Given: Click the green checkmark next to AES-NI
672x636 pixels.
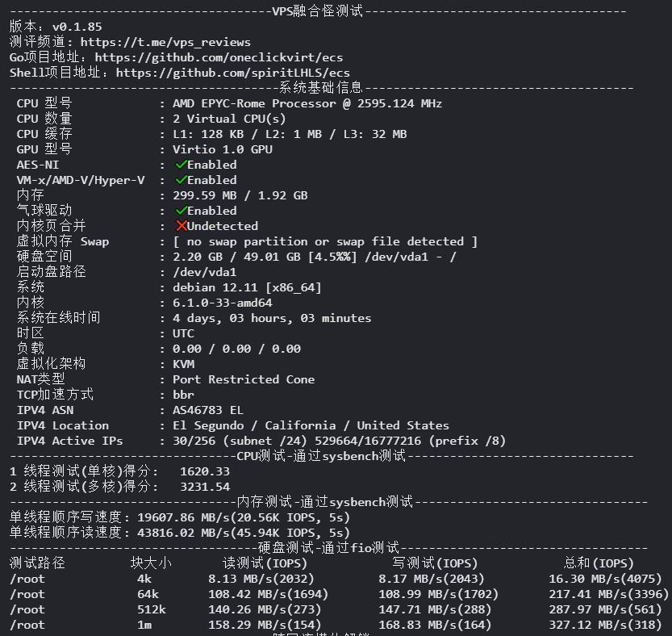Looking at the screenshot, I should point(182,165).
